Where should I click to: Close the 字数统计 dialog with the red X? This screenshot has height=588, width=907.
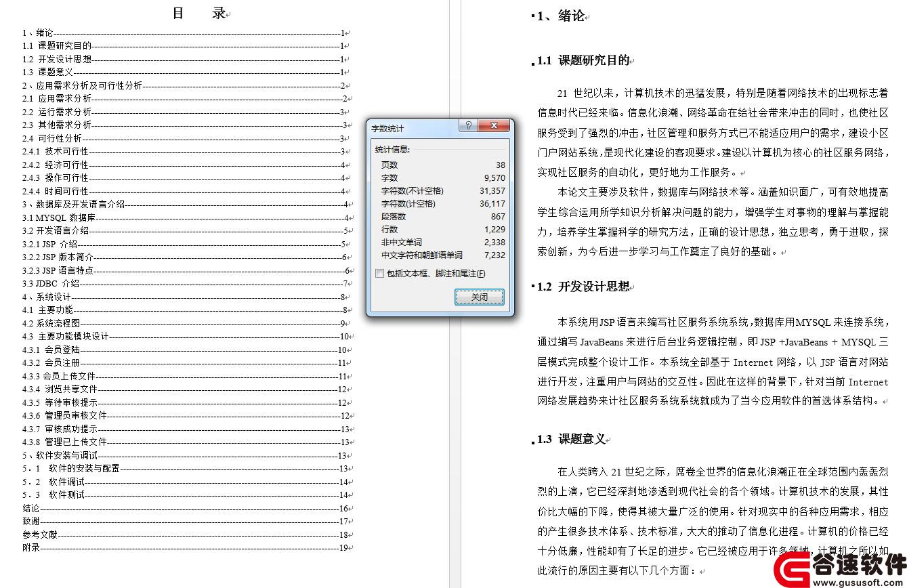(494, 126)
